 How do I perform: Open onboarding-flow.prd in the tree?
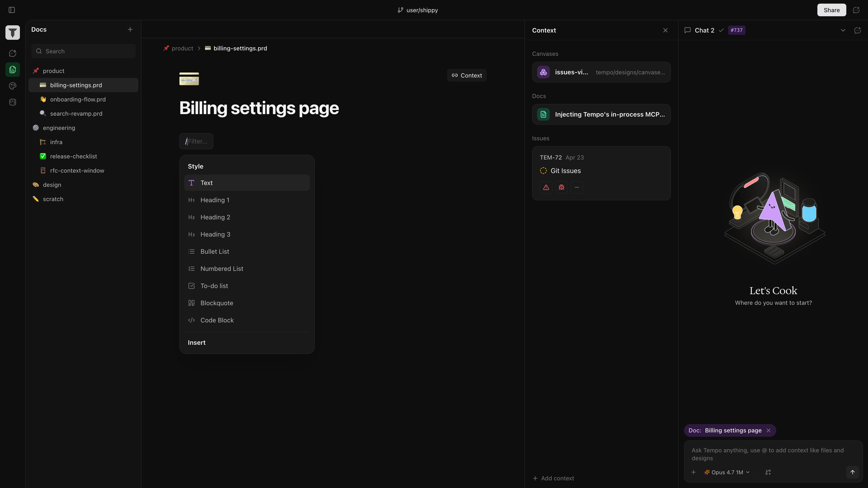coord(83,99)
